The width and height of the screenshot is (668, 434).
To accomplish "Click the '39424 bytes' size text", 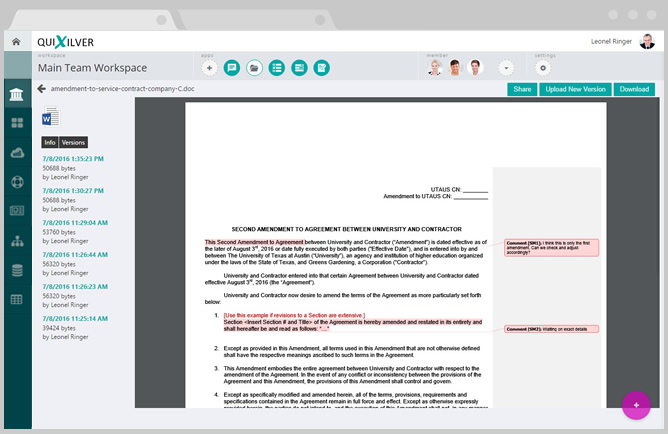I will point(59,328).
